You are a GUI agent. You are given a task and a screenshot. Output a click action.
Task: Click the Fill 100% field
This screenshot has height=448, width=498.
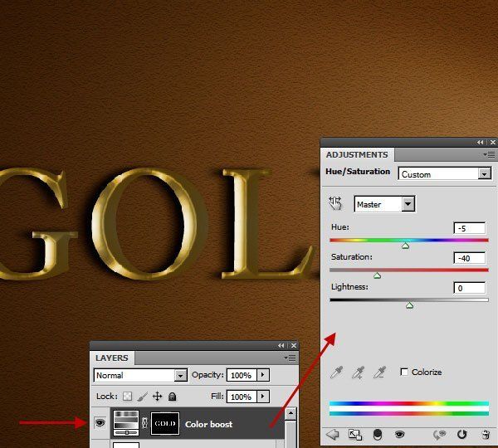tap(242, 397)
